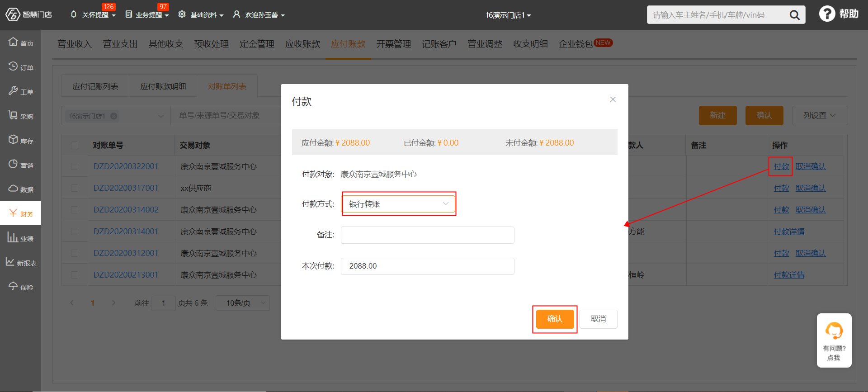
Task: Select current page number 1
Action: pos(93,303)
